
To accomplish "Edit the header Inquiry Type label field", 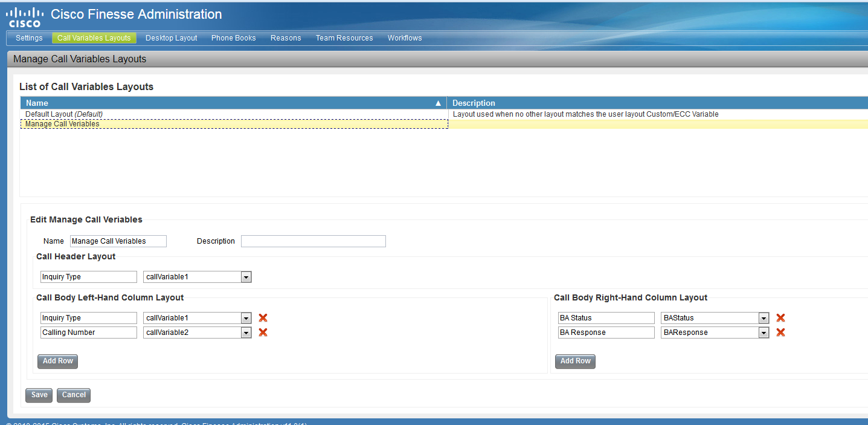I will [89, 277].
